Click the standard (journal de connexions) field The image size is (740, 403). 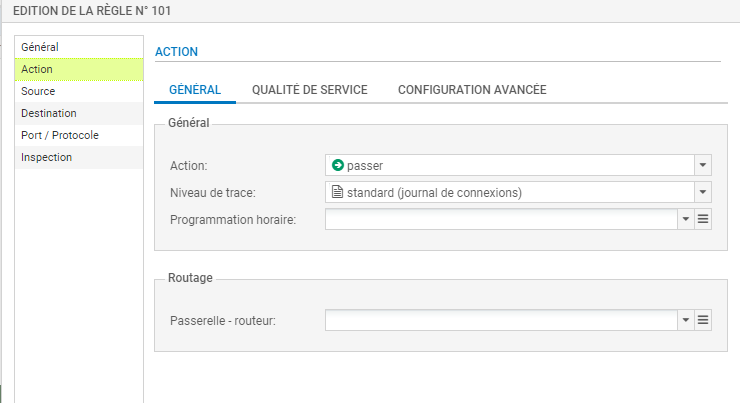tap(510, 192)
